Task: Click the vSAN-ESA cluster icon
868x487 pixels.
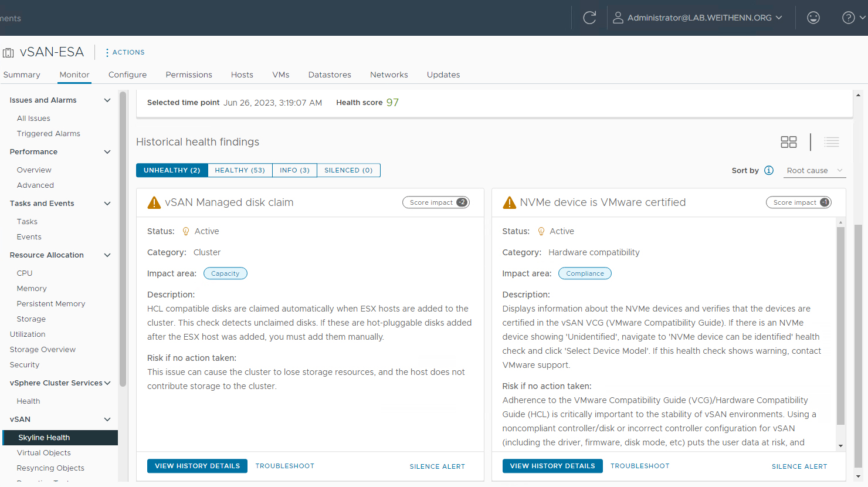Action: (8, 53)
